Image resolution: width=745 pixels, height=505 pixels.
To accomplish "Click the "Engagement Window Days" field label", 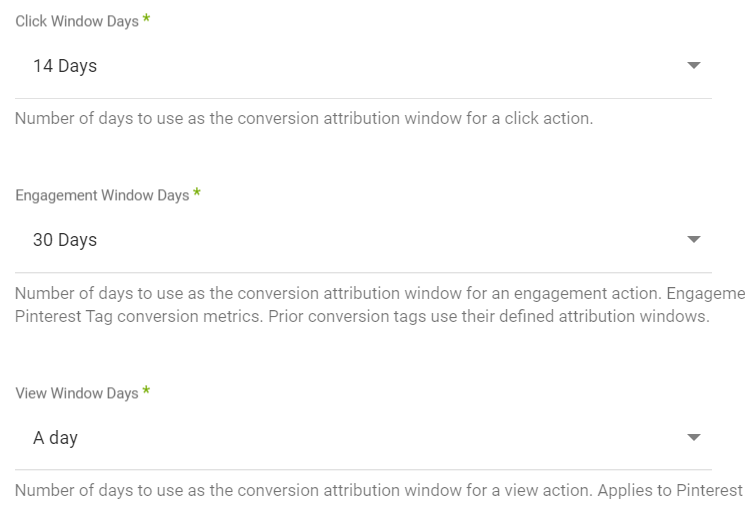I will (x=102, y=196).
